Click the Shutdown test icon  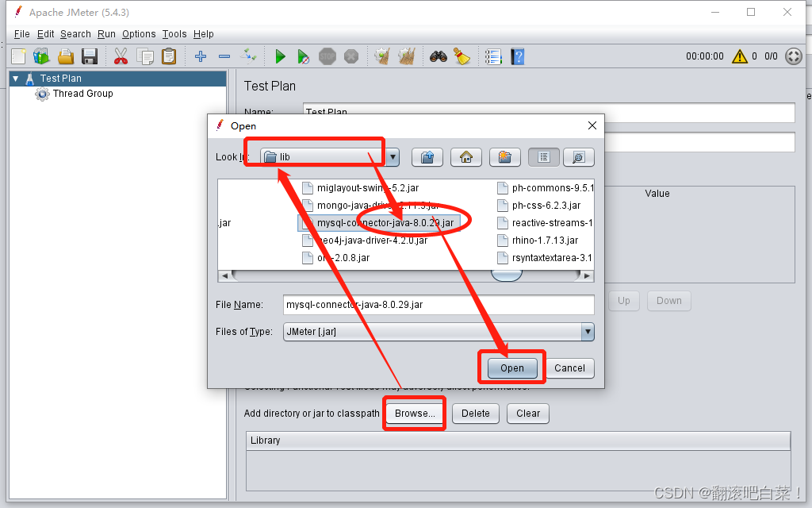[x=351, y=56]
